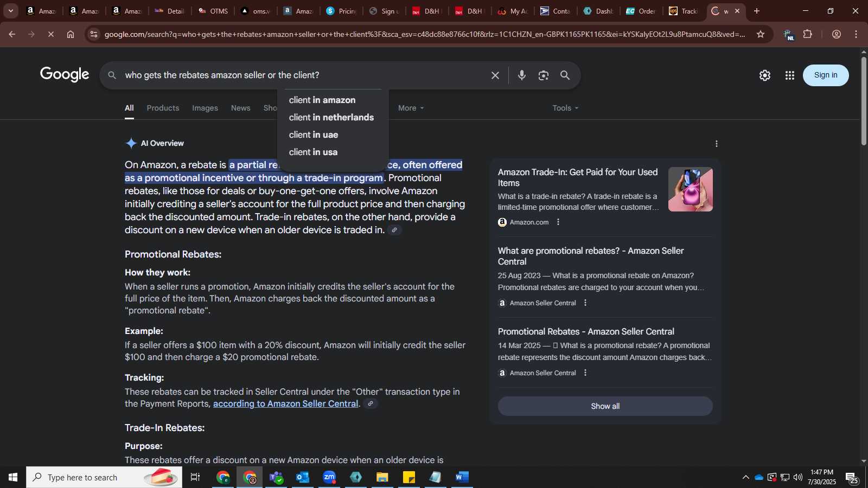The width and height of the screenshot is (868, 488).
Task: Open a new browser tab
Action: coord(757,11)
